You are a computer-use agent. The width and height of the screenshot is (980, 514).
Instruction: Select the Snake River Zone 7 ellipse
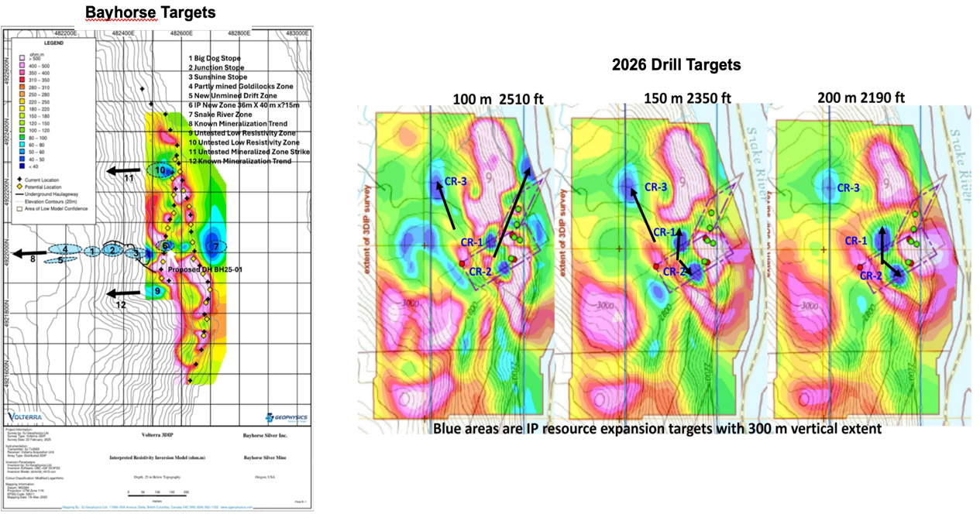click(x=211, y=246)
